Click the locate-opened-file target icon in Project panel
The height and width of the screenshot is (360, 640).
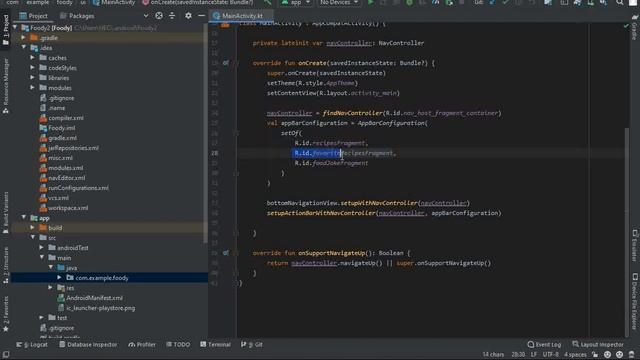pos(159,16)
